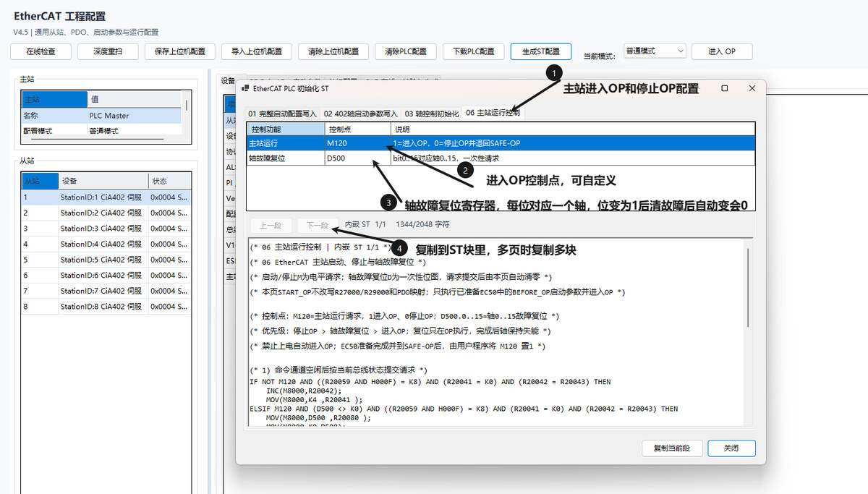
Task: Click the 上一段 previous segment button
Action: (x=271, y=225)
